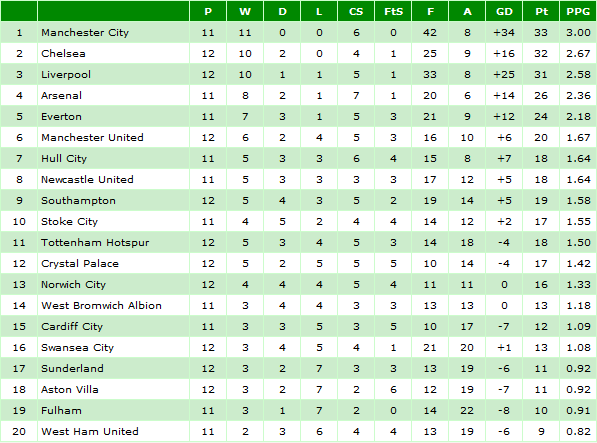Open the Crystal Palace entry
Image resolution: width=597 pixels, height=443 pixels.
tap(80, 264)
